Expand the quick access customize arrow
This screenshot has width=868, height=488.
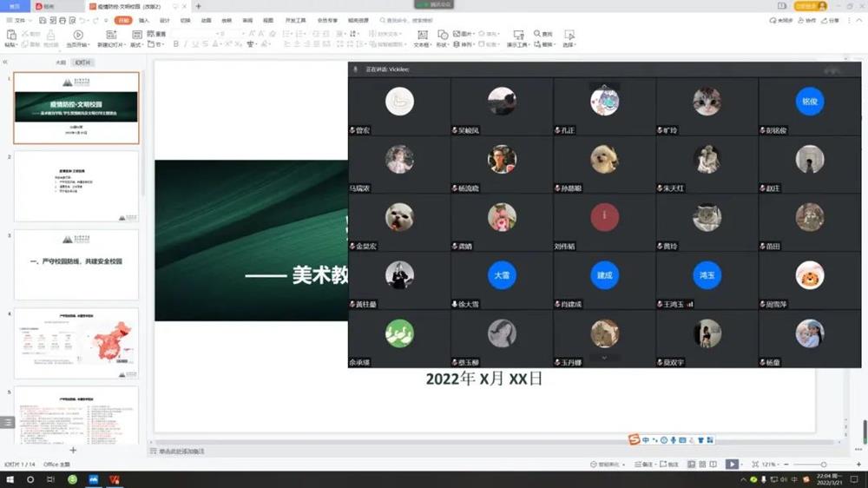106,21
